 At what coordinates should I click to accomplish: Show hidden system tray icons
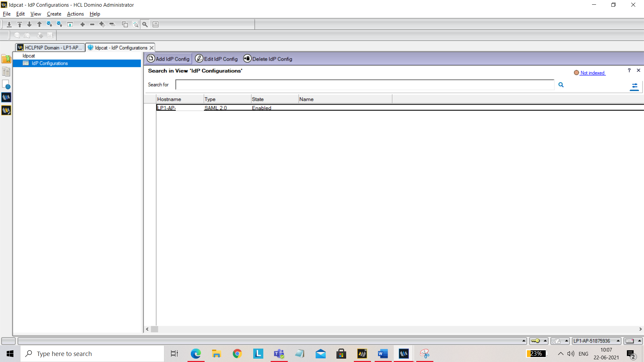click(560, 354)
